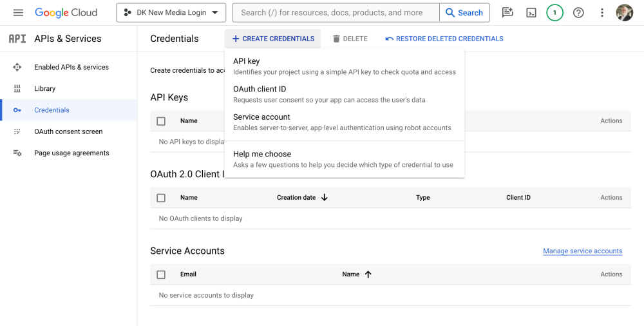Open the Manage service accounts link
This screenshot has width=644, height=326.
pyautogui.click(x=582, y=251)
